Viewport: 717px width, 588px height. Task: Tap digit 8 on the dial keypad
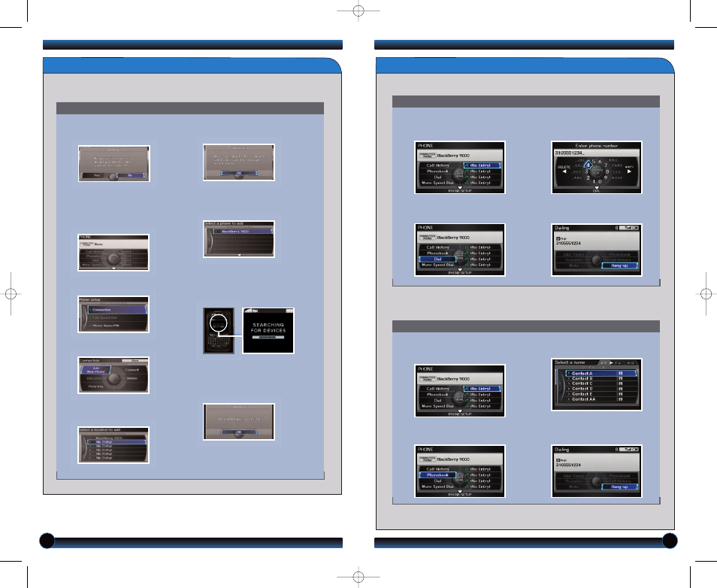tap(607, 171)
